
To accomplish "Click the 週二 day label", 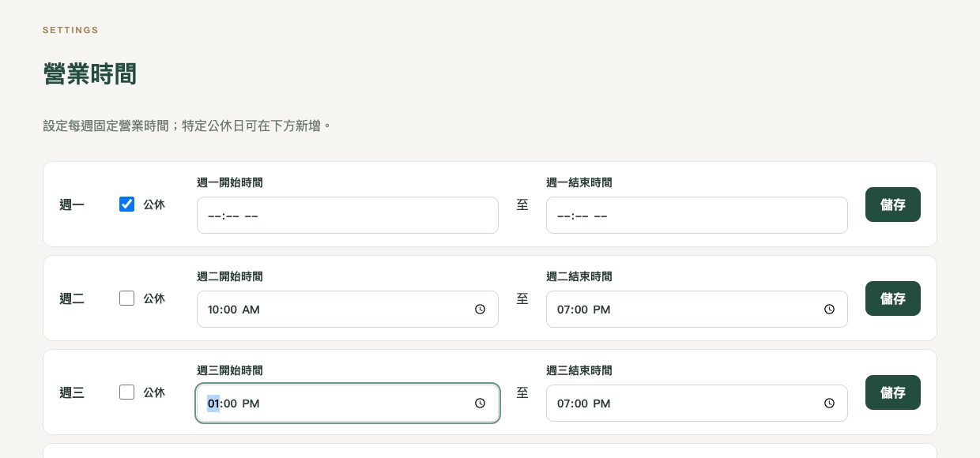I will tap(72, 299).
